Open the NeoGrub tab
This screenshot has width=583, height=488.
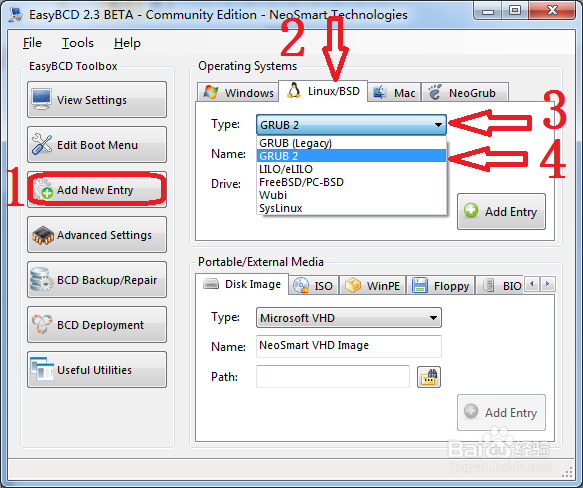tap(465, 92)
